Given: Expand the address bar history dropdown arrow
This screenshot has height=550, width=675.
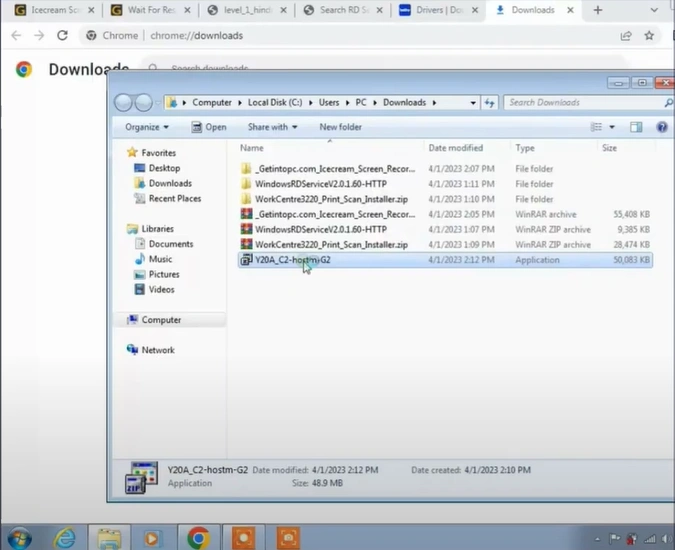Looking at the screenshot, I should [473, 102].
